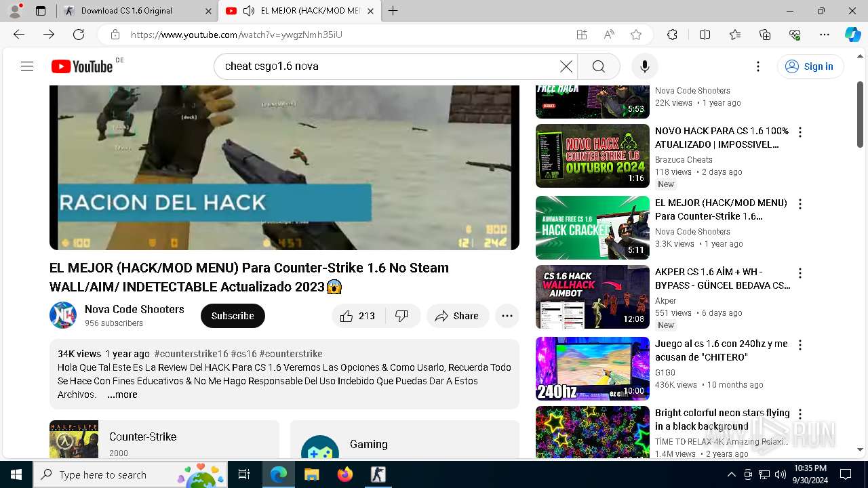Viewport: 868px width, 488px height.
Task: Go to YouTube home via logo
Action: (x=82, y=66)
